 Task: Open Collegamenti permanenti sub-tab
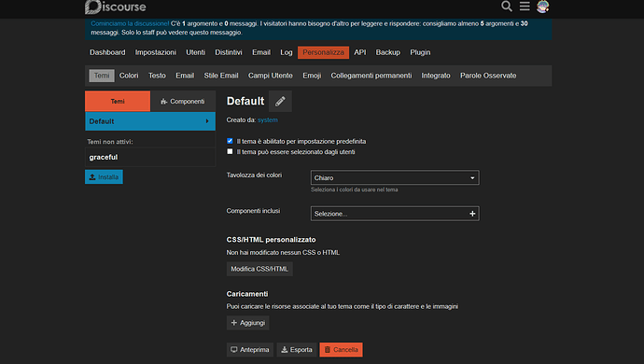tap(371, 76)
